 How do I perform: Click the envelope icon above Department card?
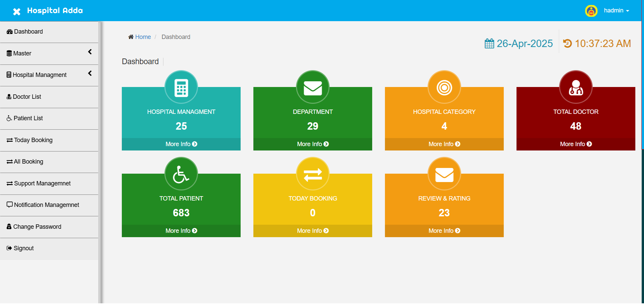pyautogui.click(x=312, y=87)
